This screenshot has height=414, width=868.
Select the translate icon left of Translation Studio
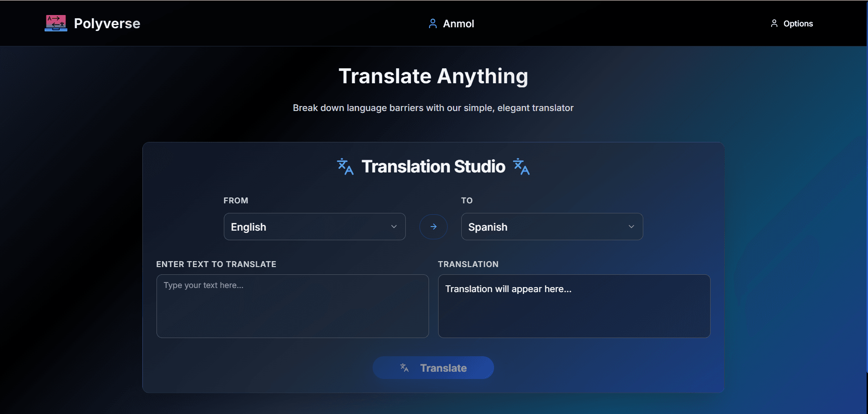tap(345, 167)
